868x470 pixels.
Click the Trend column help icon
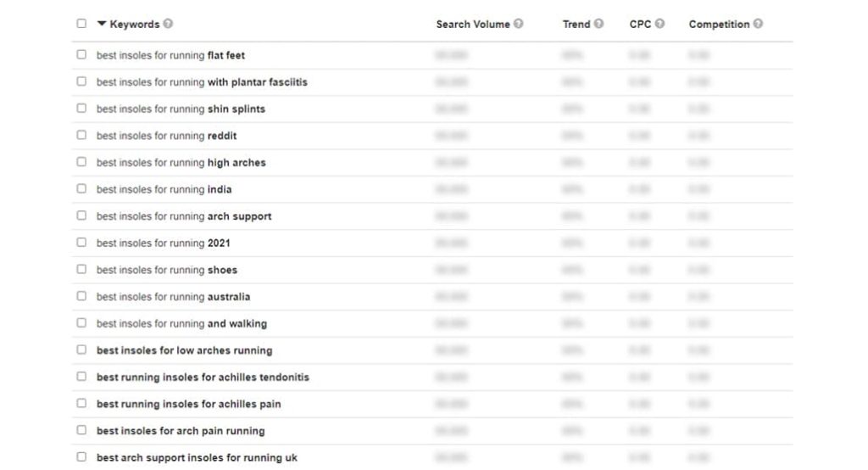pos(599,24)
